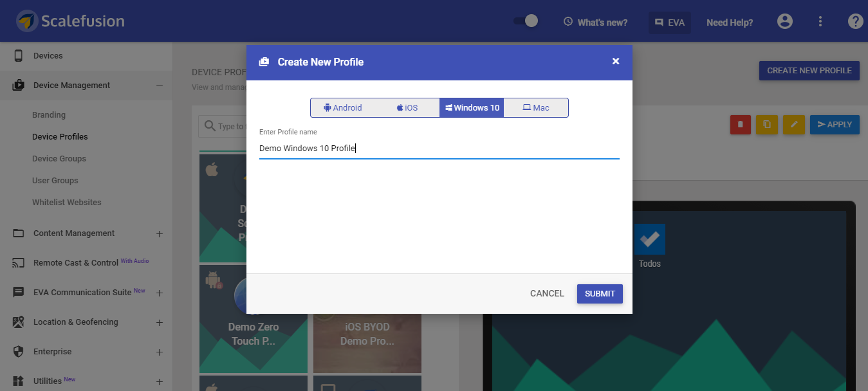The image size is (868, 391).
Task: Expand Content Management section
Action: click(160, 233)
